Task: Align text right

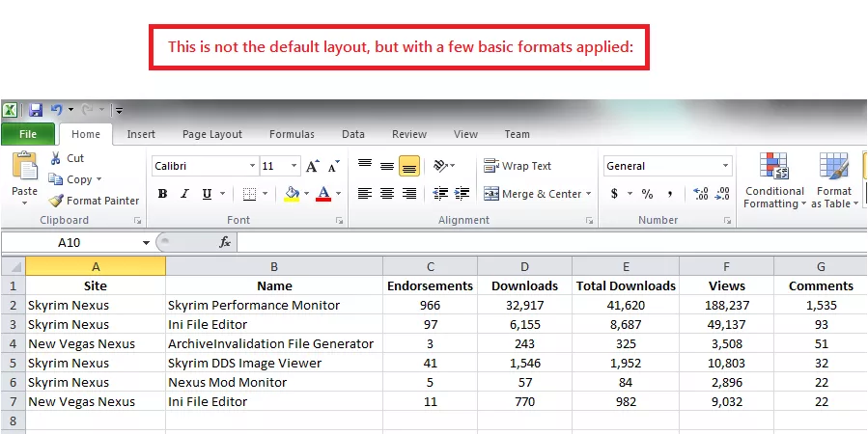Action: point(409,194)
